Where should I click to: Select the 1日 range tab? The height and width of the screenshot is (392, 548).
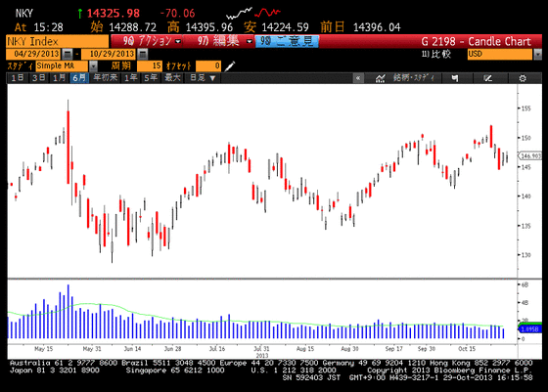(18, 78)
